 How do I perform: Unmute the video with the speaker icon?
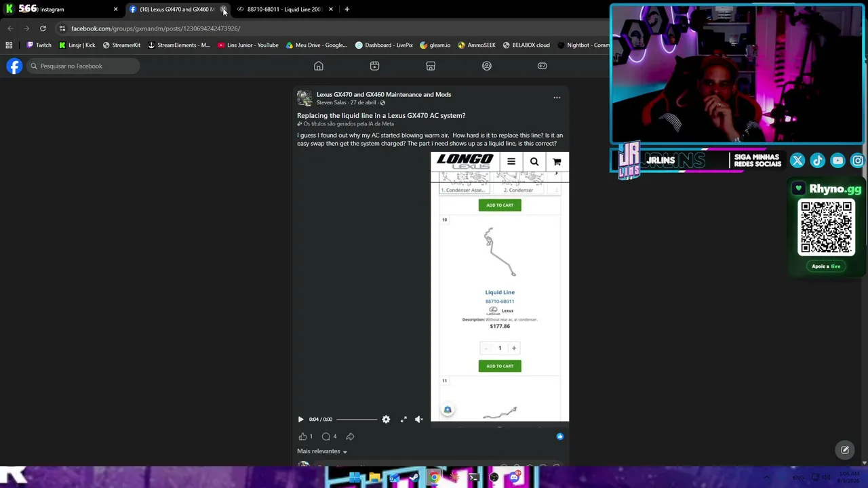(x=418, y=420)
